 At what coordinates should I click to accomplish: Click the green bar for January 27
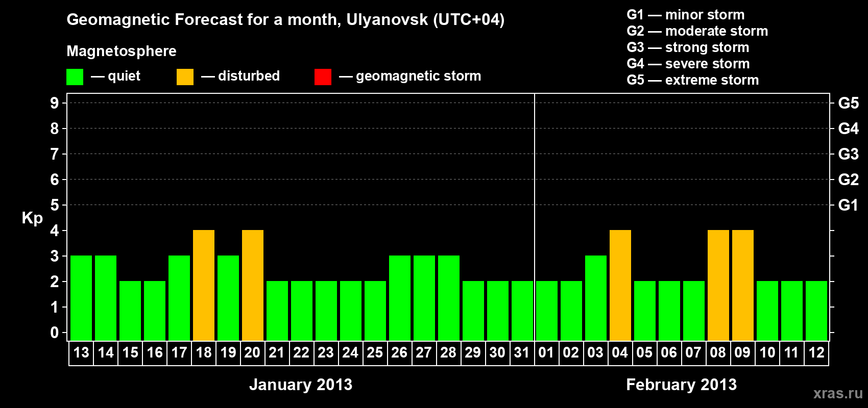click(424, 298)
